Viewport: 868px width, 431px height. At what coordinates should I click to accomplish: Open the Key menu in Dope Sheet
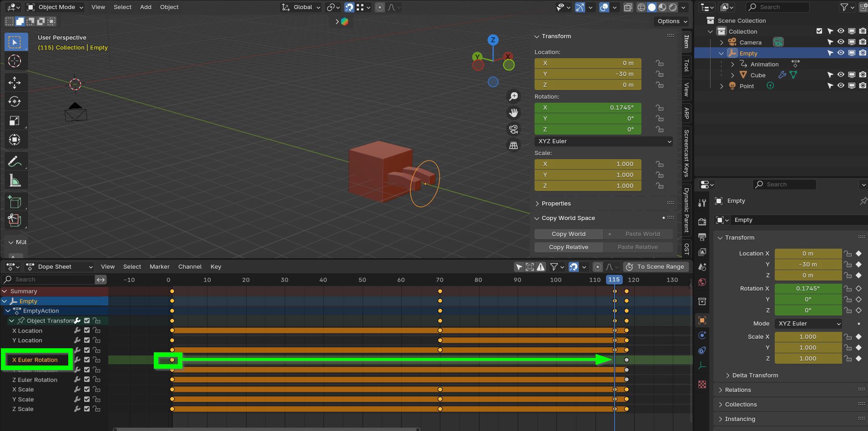216,267
